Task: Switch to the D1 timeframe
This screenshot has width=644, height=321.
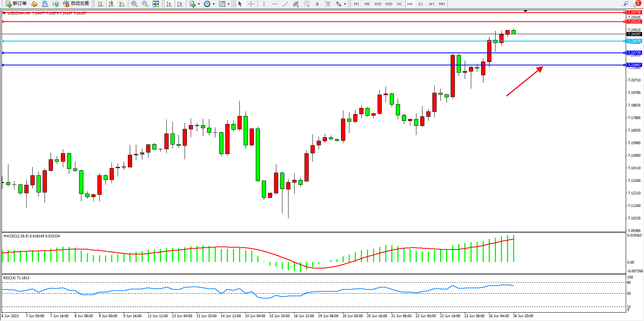Action: [x=421, y=4]
